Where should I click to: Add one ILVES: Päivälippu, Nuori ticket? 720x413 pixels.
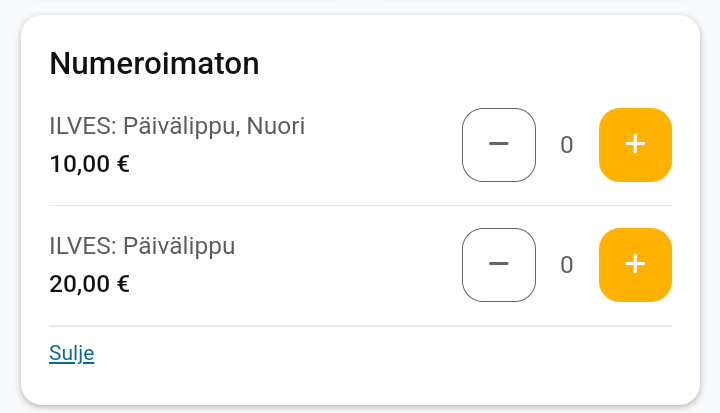click(x=635, y=145)
